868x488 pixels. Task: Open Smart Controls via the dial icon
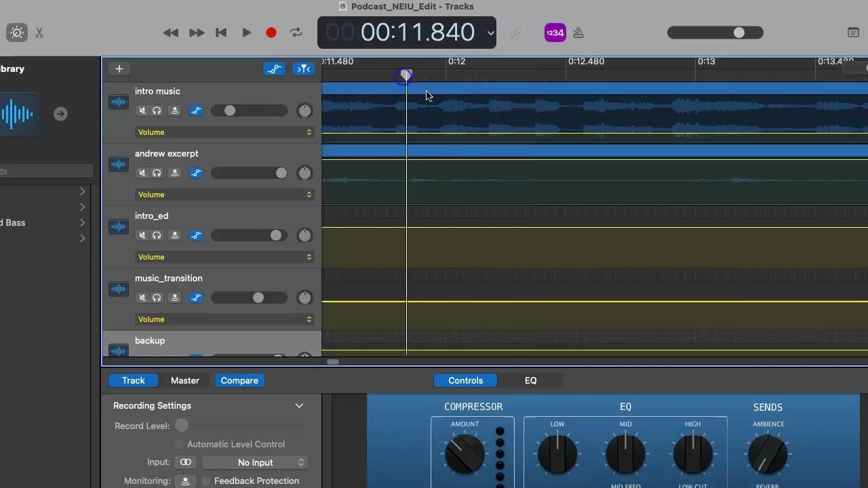pyautogui.click(x=17, y=33)
